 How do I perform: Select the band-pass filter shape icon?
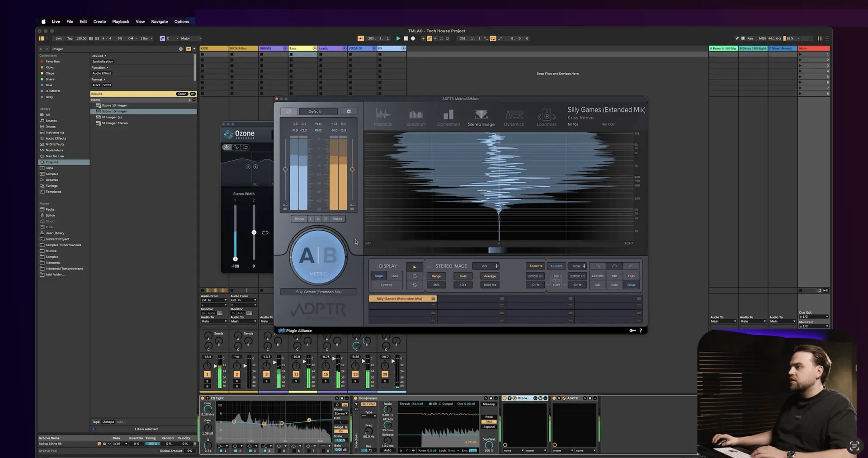pos(614,266)
